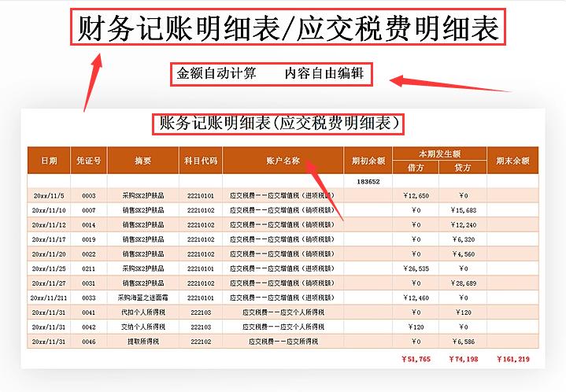
Task: Select date cell 20xx/11/211
Action: [x=49, y=298]
